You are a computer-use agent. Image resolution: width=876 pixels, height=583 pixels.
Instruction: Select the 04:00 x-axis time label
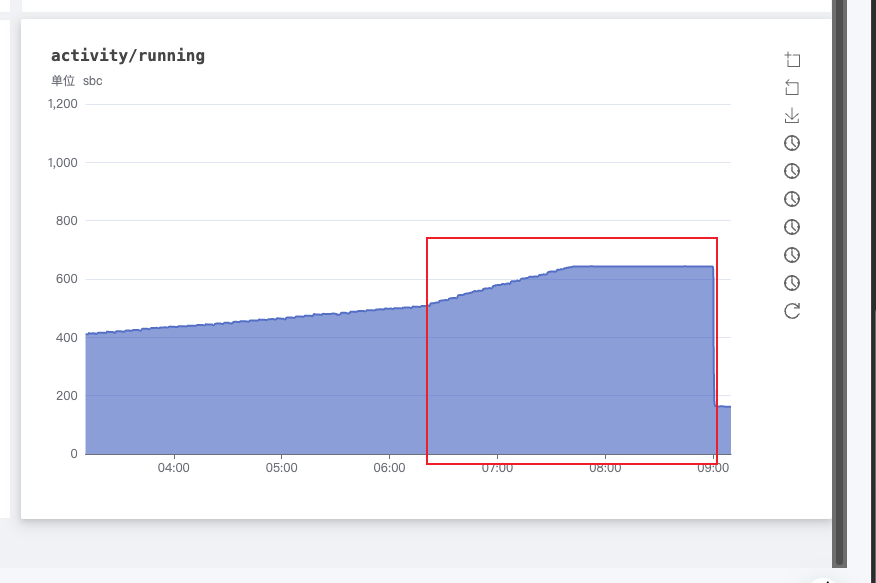[x=174, y=468]
